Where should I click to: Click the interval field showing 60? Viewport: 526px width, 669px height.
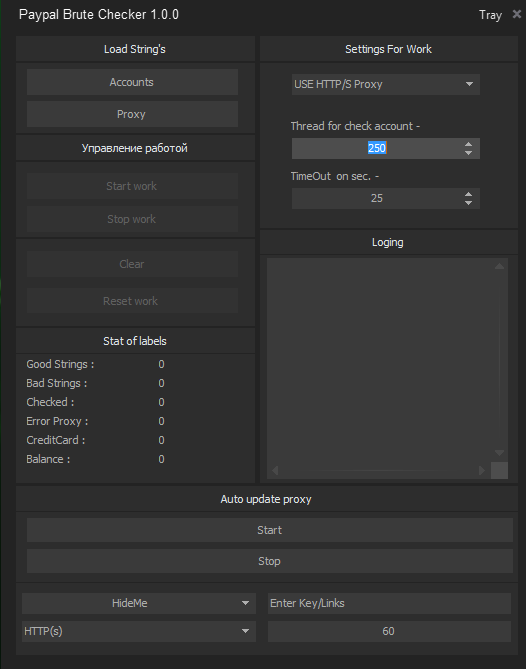(x=389, y=631)
